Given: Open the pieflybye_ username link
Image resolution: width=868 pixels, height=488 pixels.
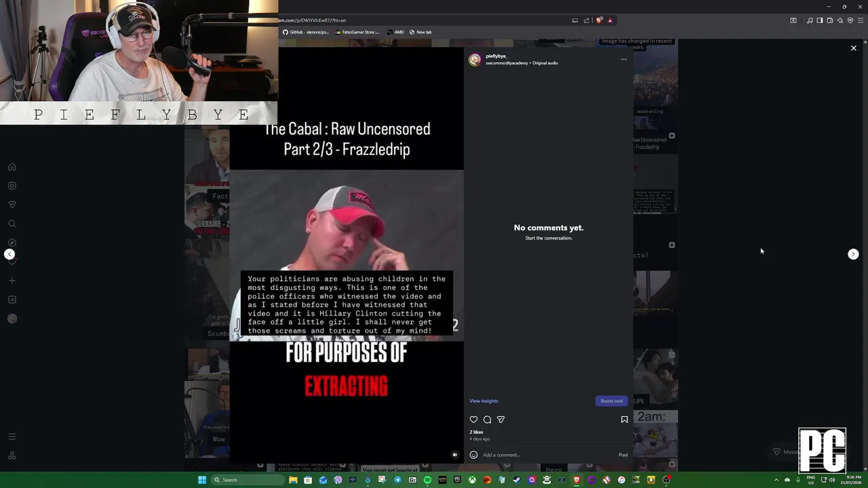Looking at the screenshot, I should pyautogui.click(x=496, y=56).
